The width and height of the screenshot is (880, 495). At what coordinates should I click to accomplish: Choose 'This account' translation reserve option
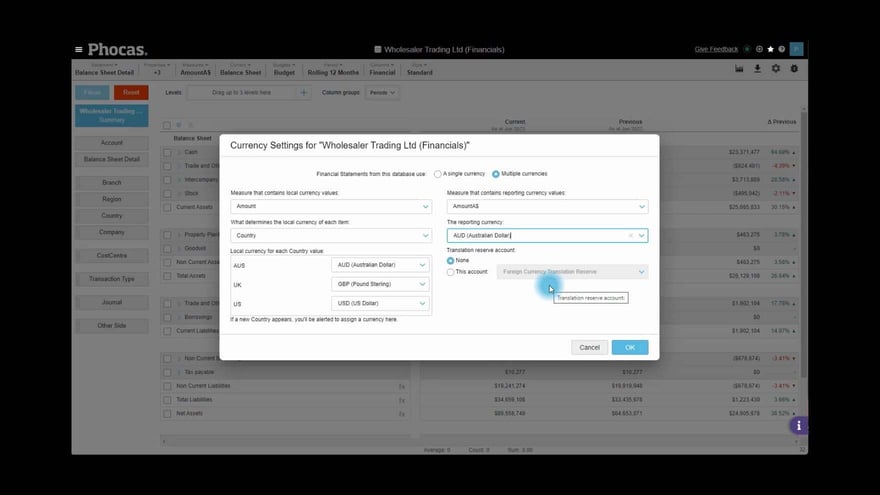451,272
